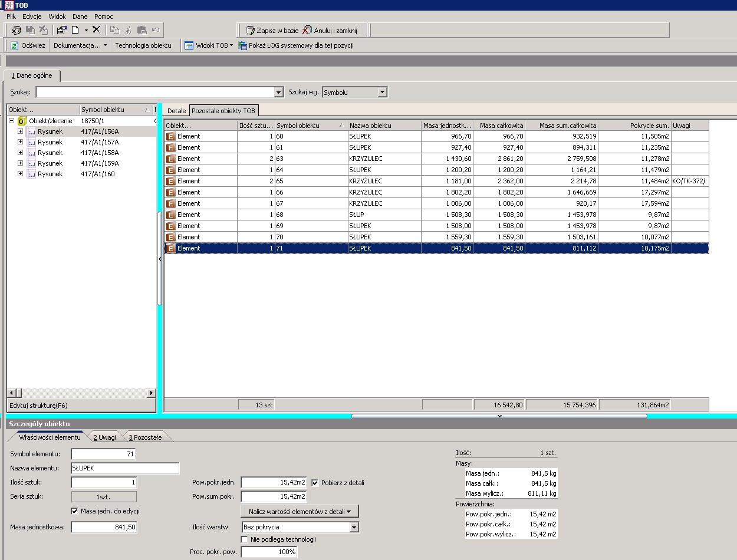Toggle Masa jedn. do edycji checkbox
The height and width of the screenshot is (560, 737).
(x=74, y=511)
